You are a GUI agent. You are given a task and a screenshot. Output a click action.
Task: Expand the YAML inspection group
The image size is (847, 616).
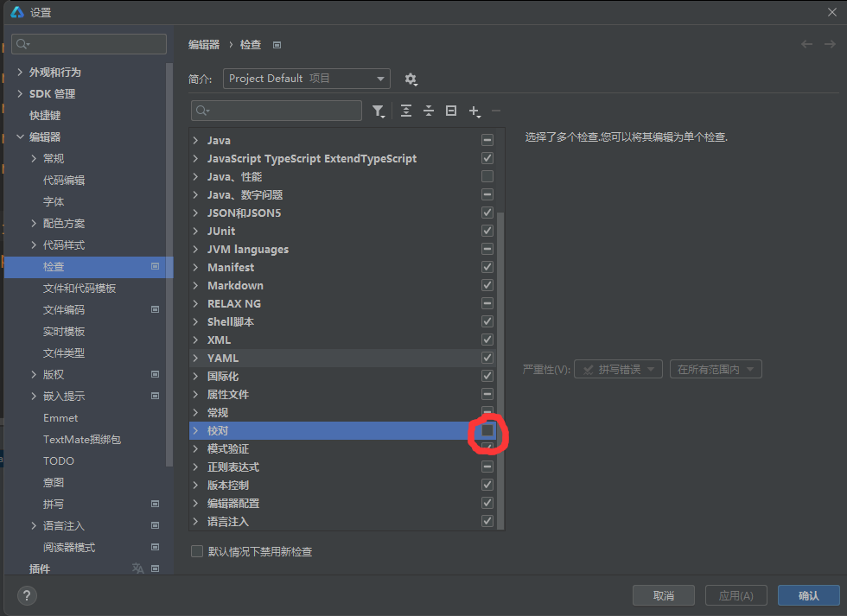(x=196, y=358)
